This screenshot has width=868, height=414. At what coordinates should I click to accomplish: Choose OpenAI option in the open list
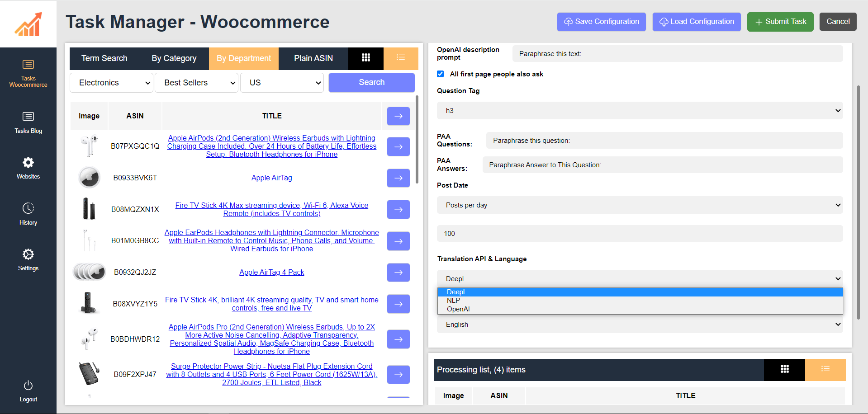pos(640,309)
